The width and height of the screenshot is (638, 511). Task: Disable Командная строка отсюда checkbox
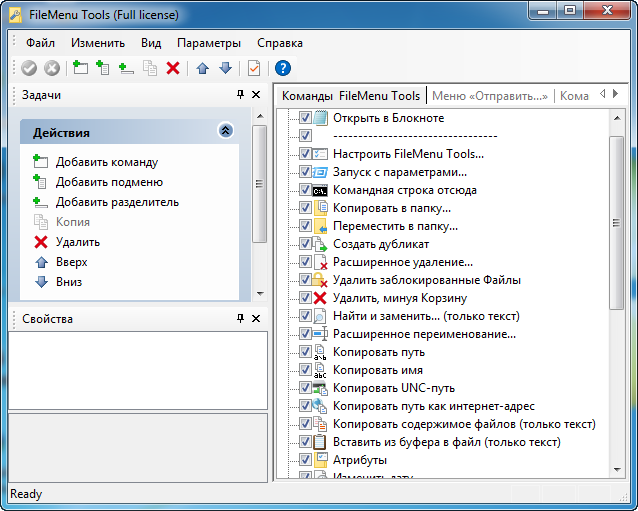[305, 190]
